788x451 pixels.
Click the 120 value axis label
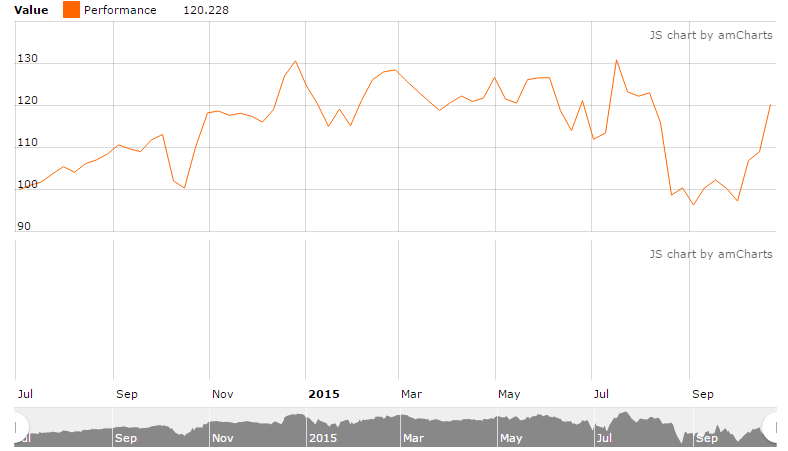click(x=28, y=101)
